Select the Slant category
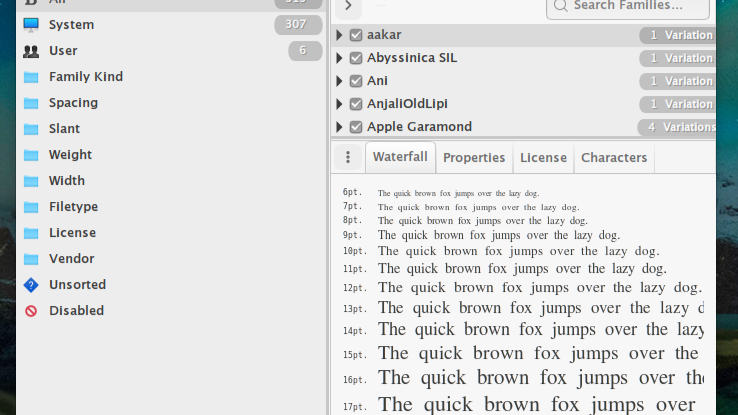The height and width of the screenshot is (415, 738). pos(64,129)
